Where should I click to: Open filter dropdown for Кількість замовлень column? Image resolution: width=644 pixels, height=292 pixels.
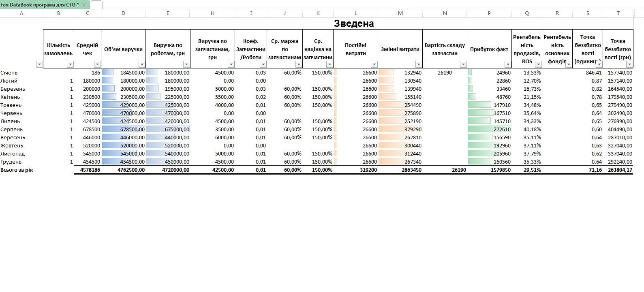(70, 64)
